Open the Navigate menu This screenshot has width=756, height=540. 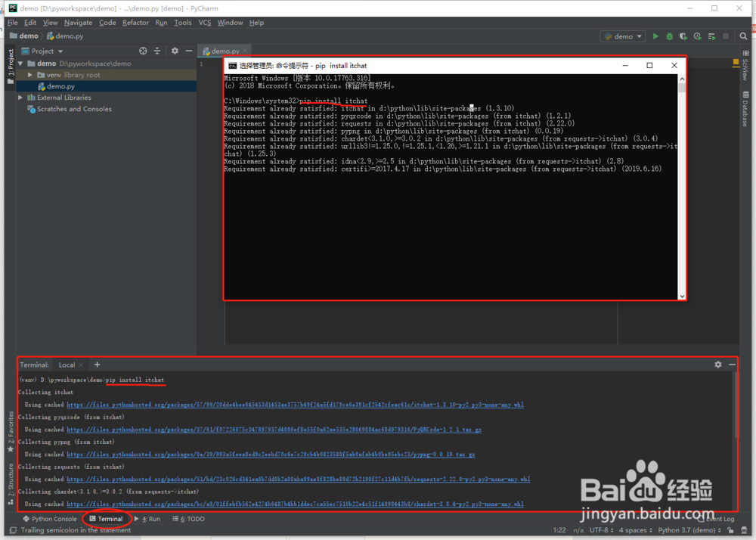tap(78, 23)
